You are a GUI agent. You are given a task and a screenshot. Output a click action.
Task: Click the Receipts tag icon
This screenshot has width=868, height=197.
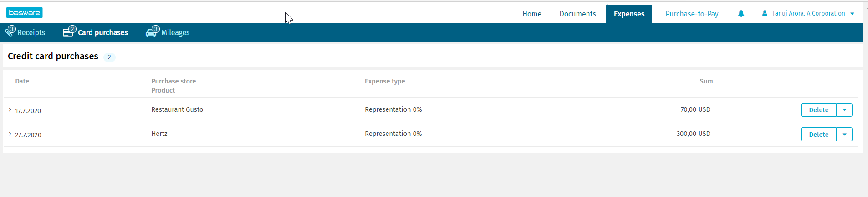tap(10, 32)
